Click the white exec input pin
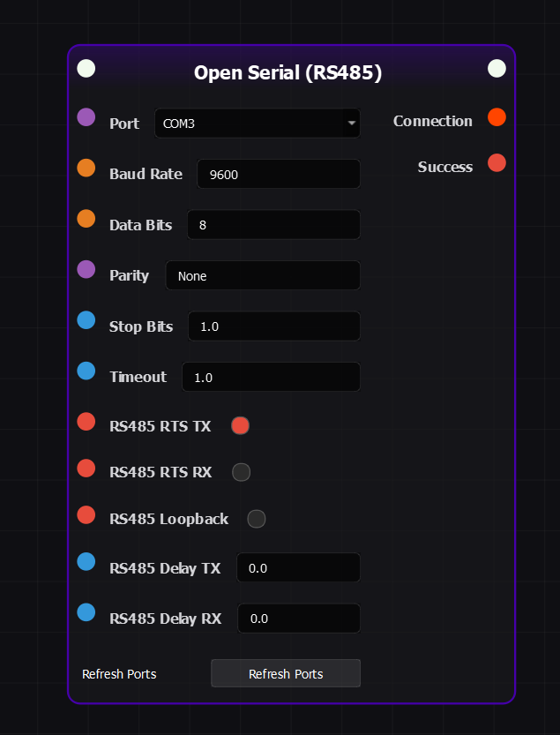The height and width of the screenshot is (735, 560). (86, 69)
